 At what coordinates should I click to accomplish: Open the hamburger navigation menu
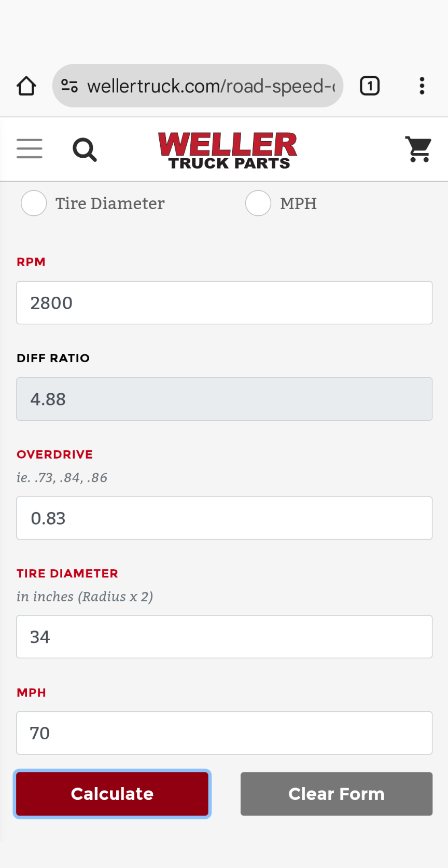30,149
